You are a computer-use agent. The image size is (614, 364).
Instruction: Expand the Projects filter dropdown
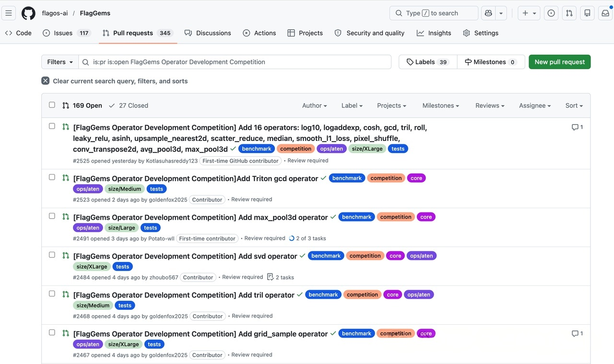pos(391,106)
